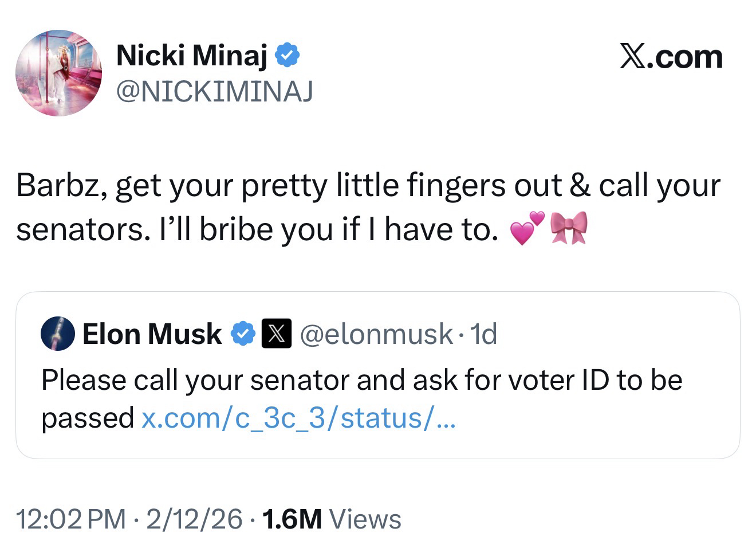Viewport: 756px width, 544px height.
Task: Open the @elonmusk handle
Action: pyautogui.click(x=376, y=334)
